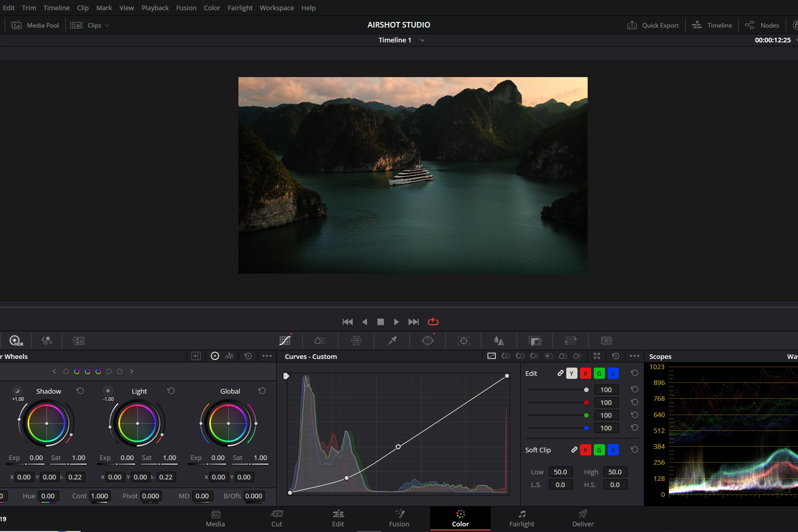Open the Power Window palette
The height and width of the screenshot is (532, 798).
(428, 341)
